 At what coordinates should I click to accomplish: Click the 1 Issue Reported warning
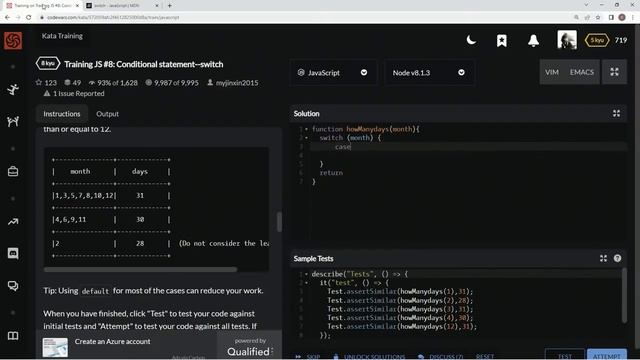tap(74, 93)
